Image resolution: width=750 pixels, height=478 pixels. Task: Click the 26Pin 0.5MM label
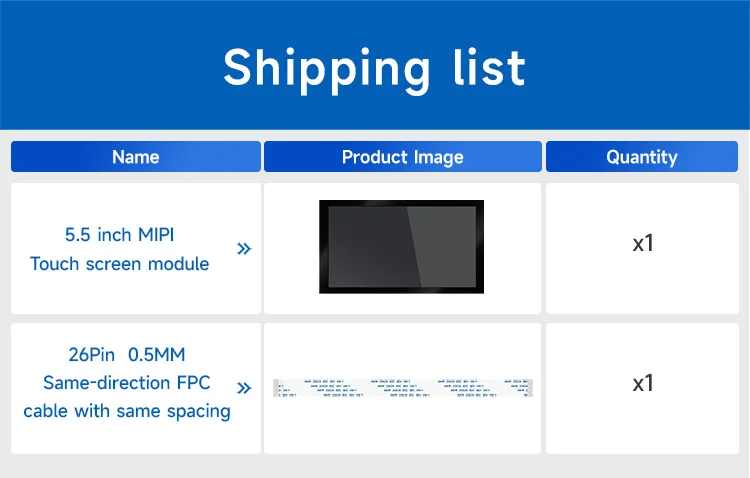(x=127, y=355)
